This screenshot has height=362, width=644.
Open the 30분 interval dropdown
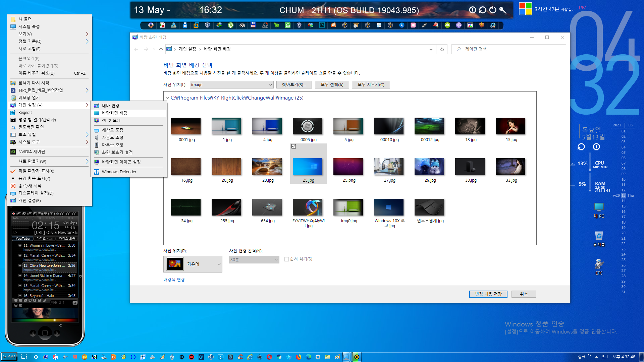tap(254, 259)
